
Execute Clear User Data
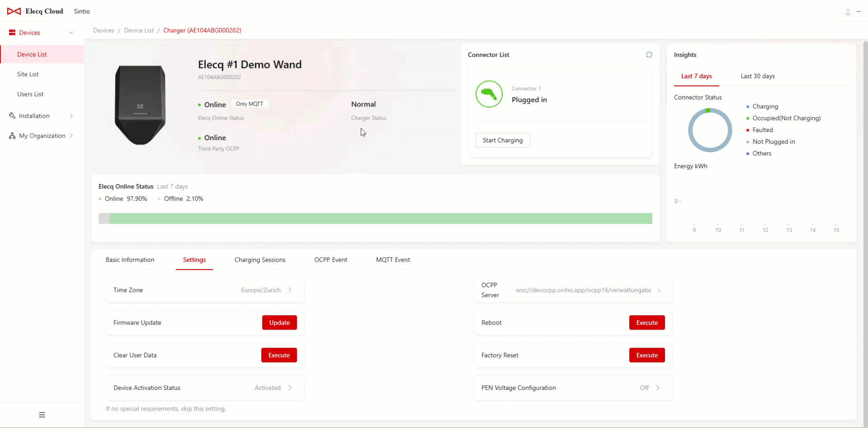[x=279, y=355]
